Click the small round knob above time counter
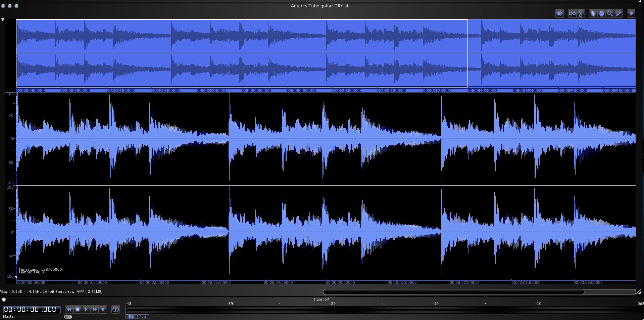 [4, 300]
